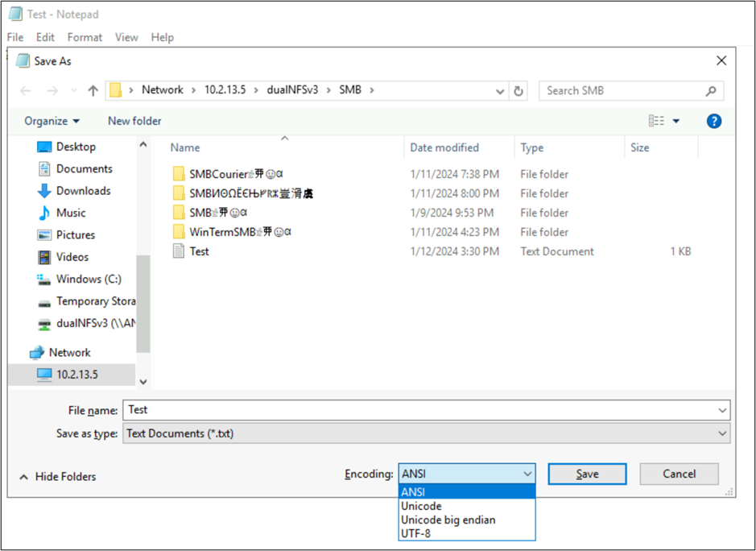Click the change view icon
756x551 pixels.
656,121
